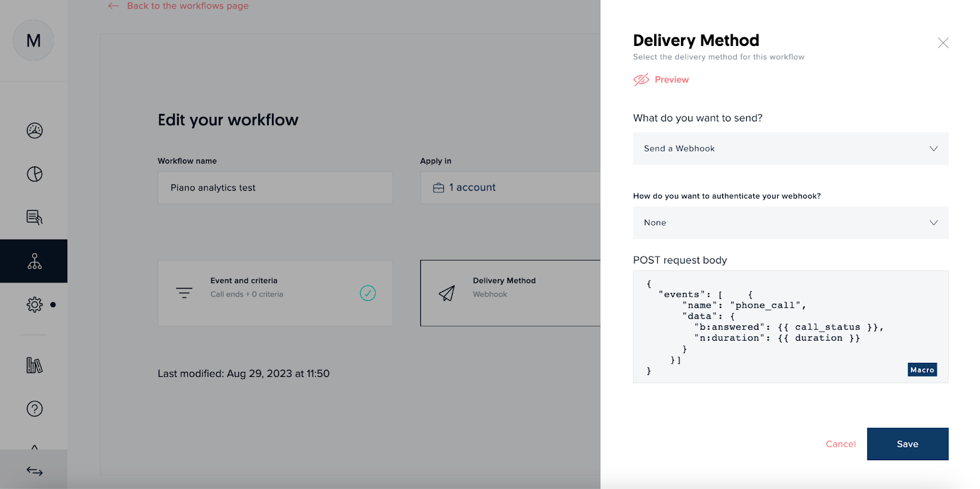
Task: Open the pie chart analytics icon
Action: pos(34,174)
